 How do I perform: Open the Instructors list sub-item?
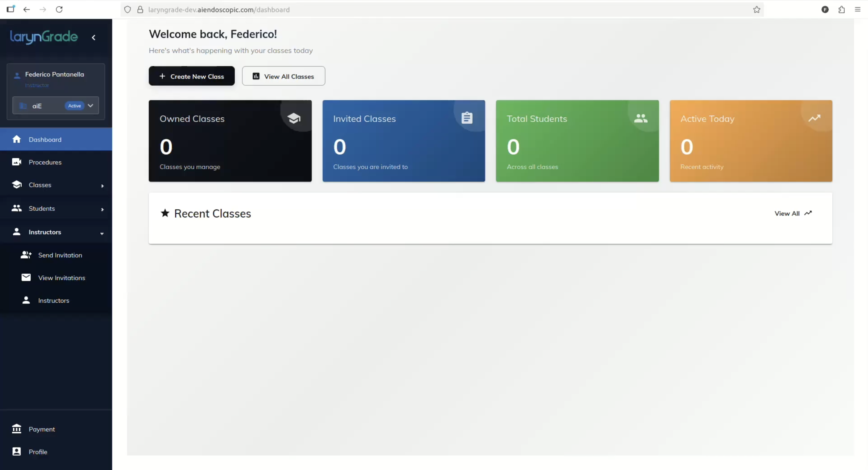(53, 300)
